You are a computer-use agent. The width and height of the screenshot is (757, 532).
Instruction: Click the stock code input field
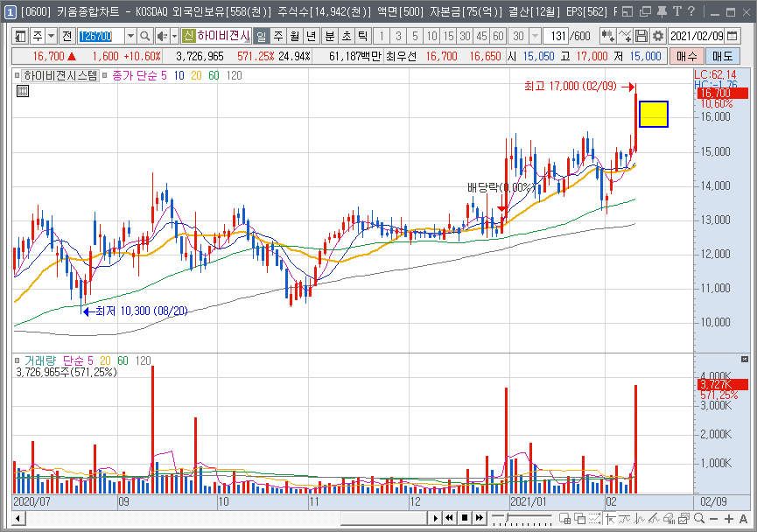pyautogui.click(x=102, y=36)
